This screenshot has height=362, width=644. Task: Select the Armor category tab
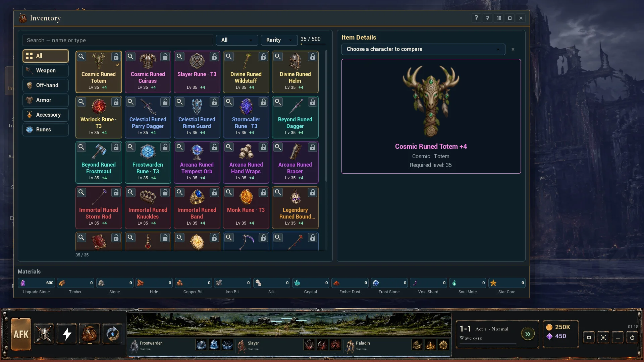point(46,100)
